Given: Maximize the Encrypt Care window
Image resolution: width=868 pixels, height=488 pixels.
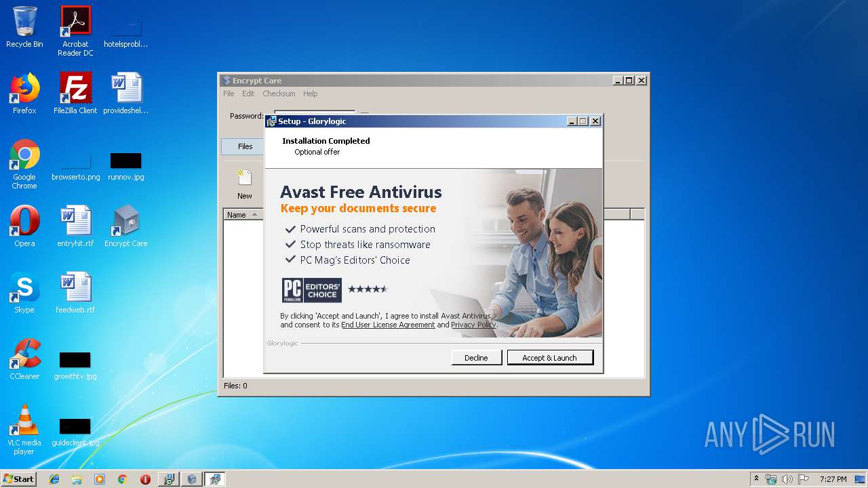Looking at the screenshot, I should (x=629, y=81).
